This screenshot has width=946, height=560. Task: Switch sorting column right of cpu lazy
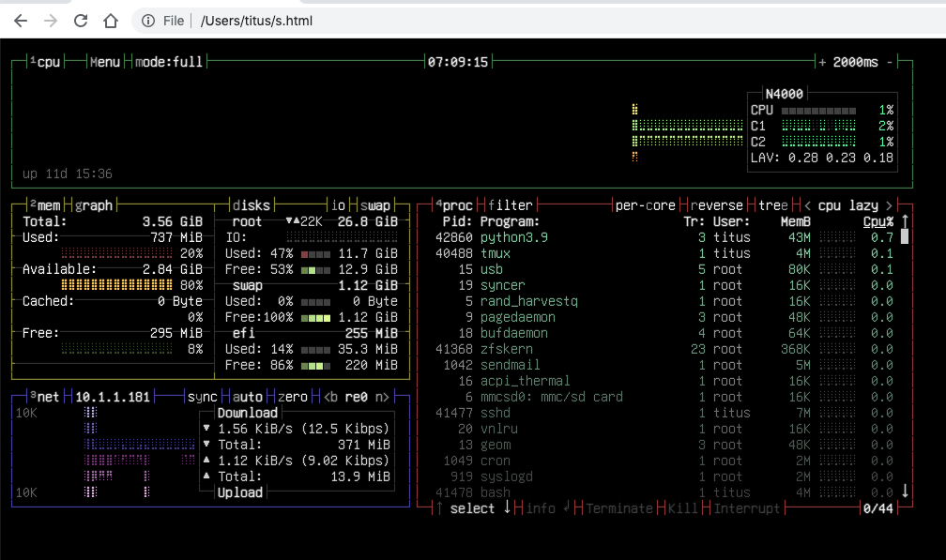[x=889, y=205]
